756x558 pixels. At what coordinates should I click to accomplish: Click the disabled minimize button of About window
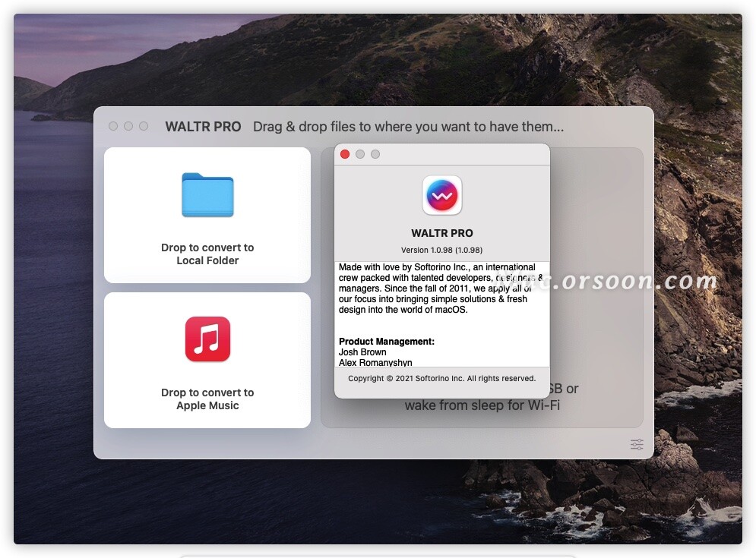360,154
